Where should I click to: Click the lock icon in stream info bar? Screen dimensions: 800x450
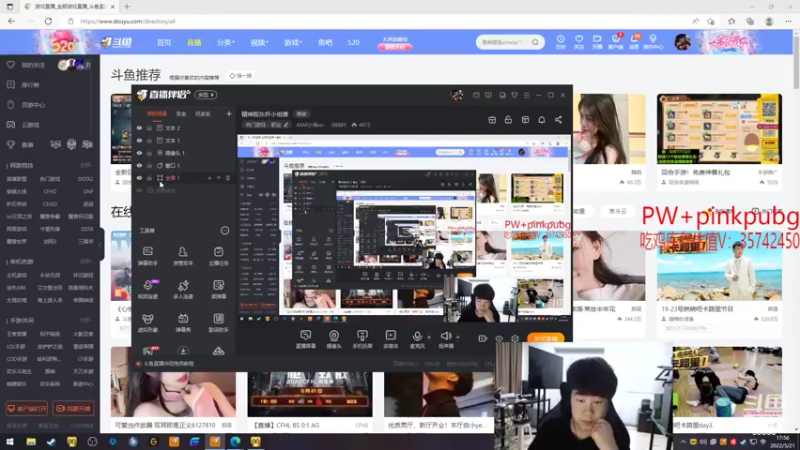click(508, 119)
